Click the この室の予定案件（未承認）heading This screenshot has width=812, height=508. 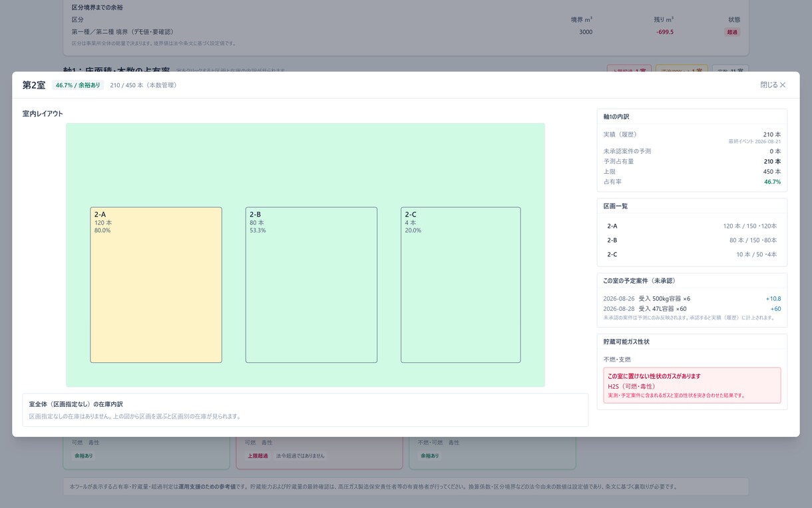coord(640,281)
